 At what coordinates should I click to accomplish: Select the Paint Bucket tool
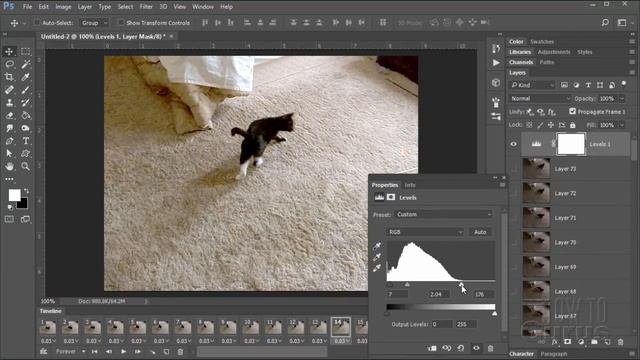[25, 116]
